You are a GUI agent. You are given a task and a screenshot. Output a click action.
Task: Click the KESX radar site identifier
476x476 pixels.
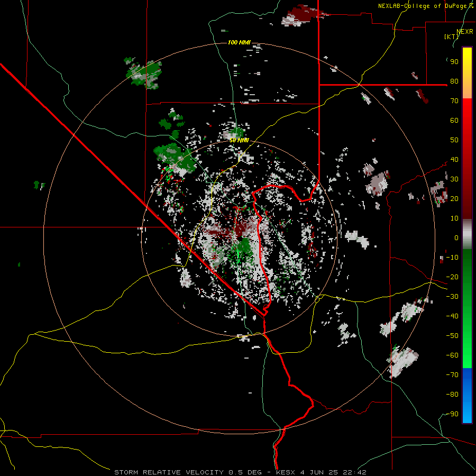(286, 472)
